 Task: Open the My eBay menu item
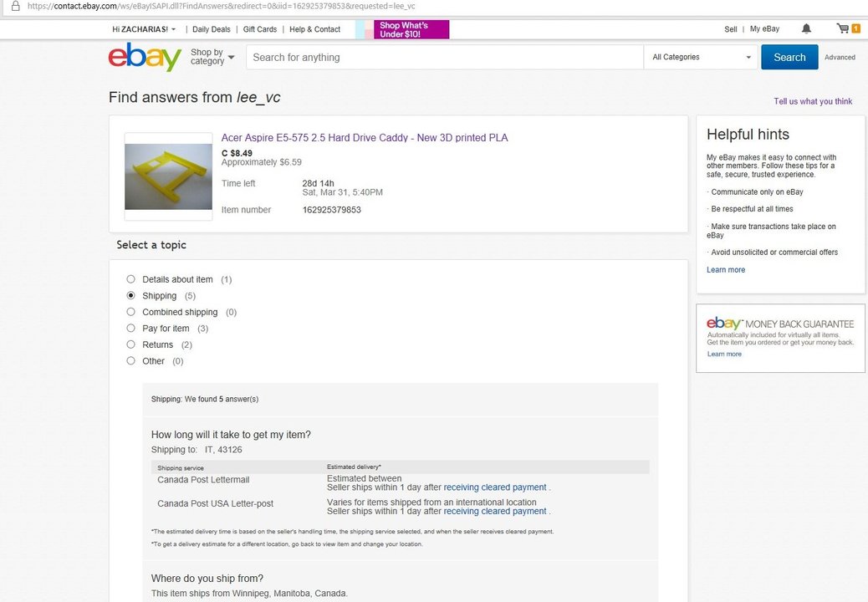[764, 28]
